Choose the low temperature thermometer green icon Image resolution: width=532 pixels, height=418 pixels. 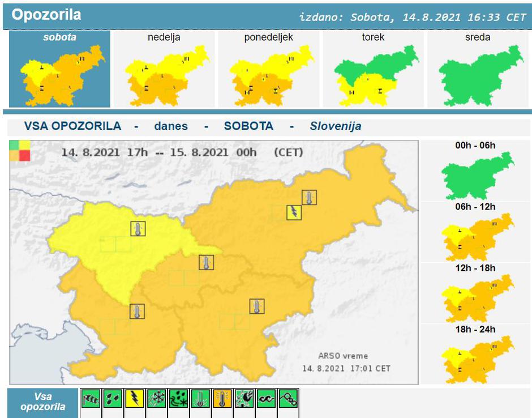201,399
